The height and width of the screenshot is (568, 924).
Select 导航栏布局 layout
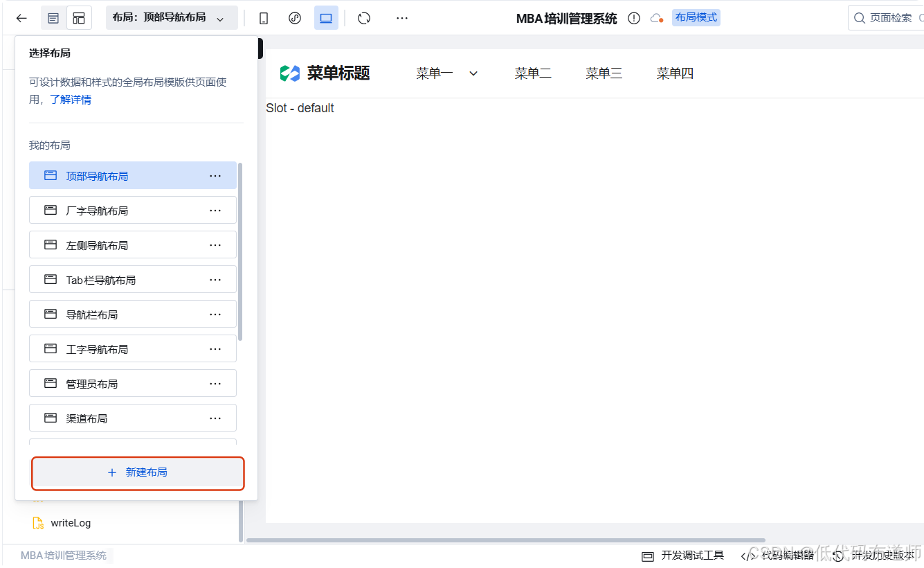pos(133,314)
